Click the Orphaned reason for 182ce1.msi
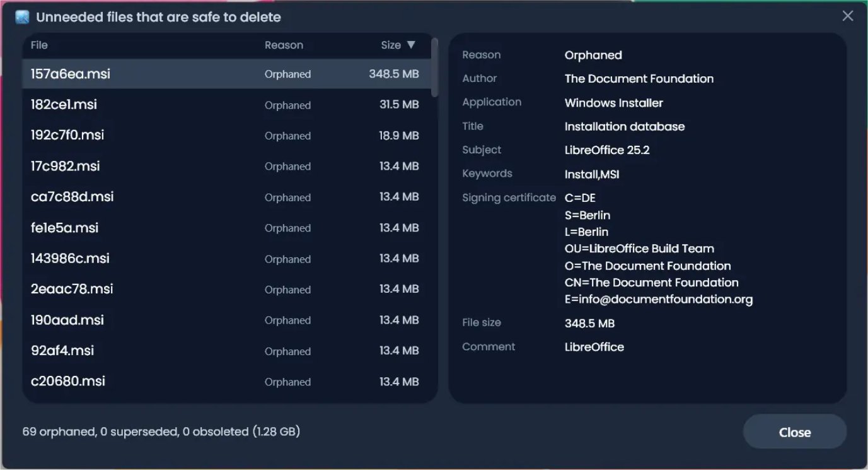868x470 pixels. pos(287,105)
